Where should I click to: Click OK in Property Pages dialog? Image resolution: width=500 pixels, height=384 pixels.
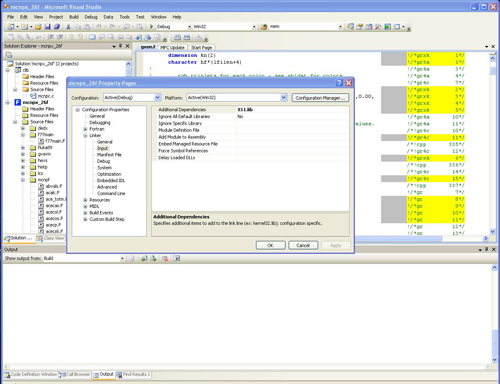[x=270, y=245]
